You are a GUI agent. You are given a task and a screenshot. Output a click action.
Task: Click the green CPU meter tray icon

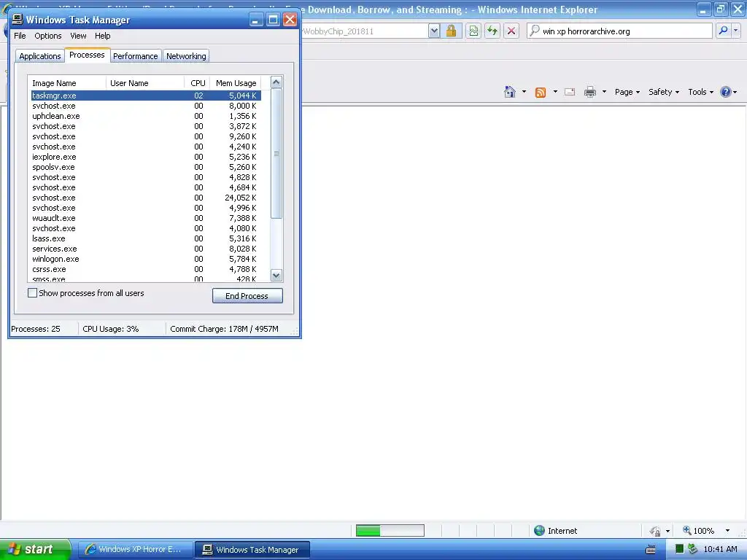[x=679, y=549]
